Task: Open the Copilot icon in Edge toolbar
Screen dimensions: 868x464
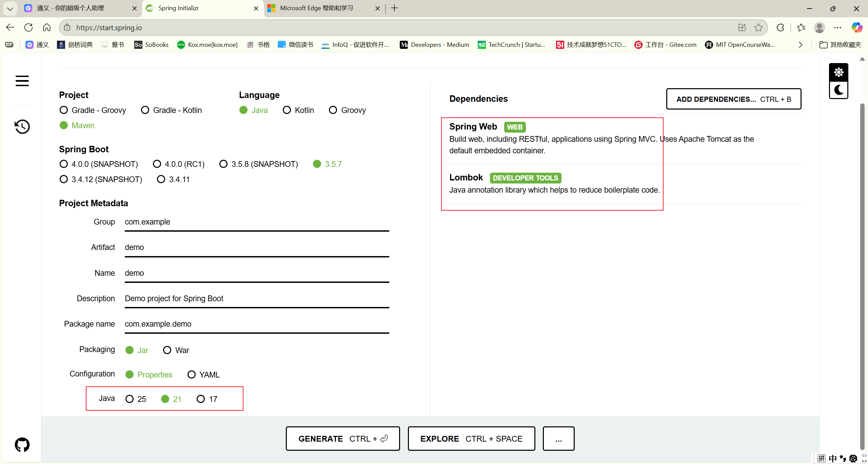Action: [857, 27]
